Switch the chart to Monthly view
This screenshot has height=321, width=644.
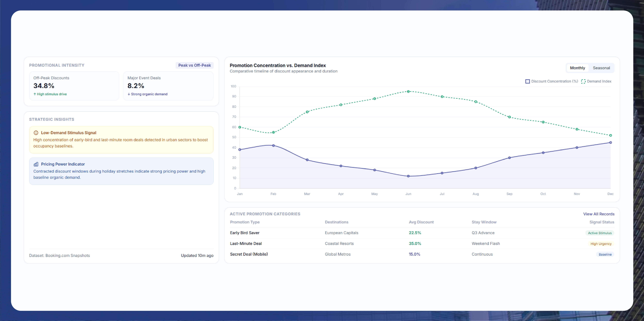pyautogui.click(x=578, y=68)
